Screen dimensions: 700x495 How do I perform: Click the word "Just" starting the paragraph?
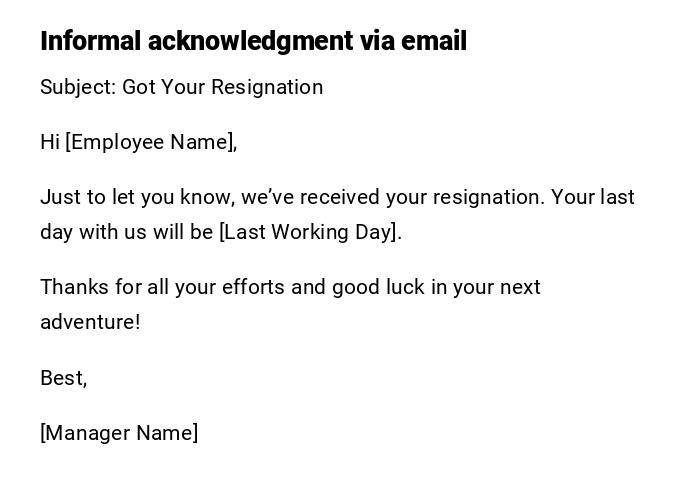(59, 197)
